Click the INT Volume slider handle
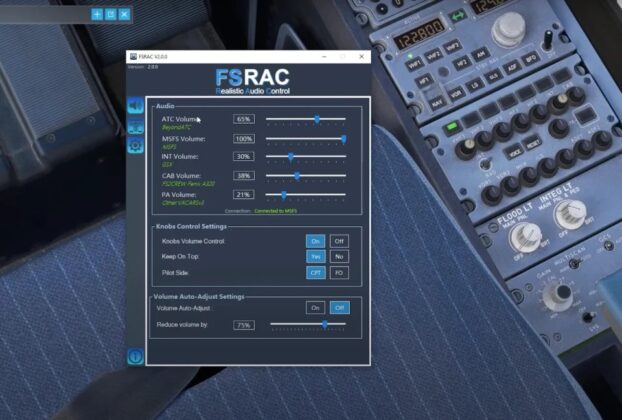 (291, 157)
